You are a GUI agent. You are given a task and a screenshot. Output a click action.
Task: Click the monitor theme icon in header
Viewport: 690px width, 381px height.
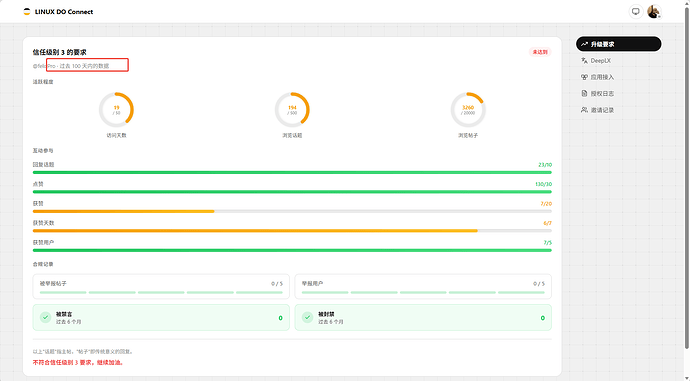(635, 11)
